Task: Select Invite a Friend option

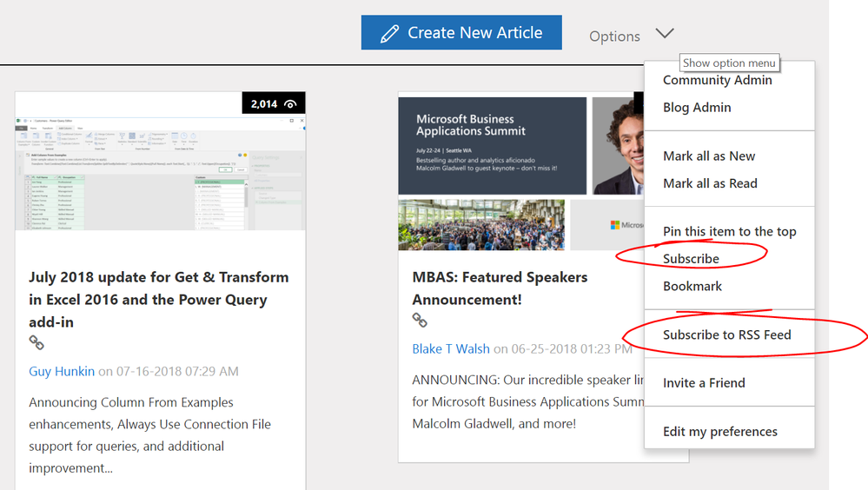Action: (704, 383)
